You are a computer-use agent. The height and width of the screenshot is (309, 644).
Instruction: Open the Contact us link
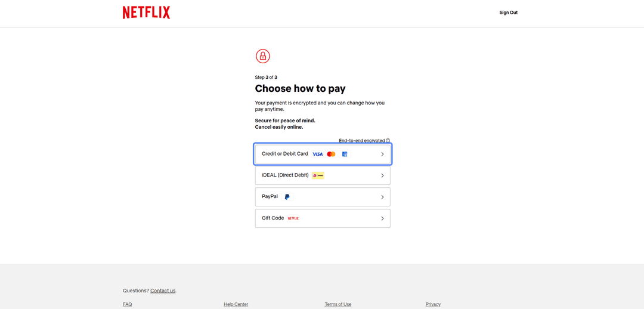coord(163,291)
